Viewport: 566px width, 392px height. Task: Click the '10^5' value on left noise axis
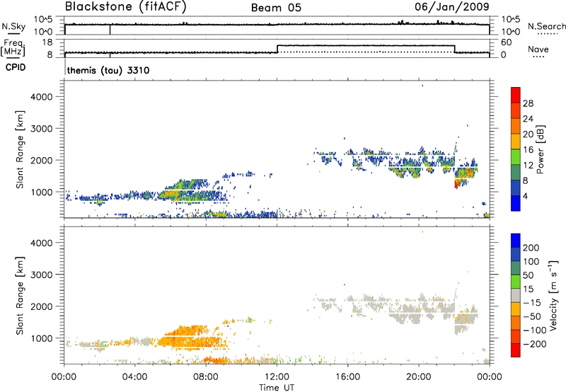point(43,19)
